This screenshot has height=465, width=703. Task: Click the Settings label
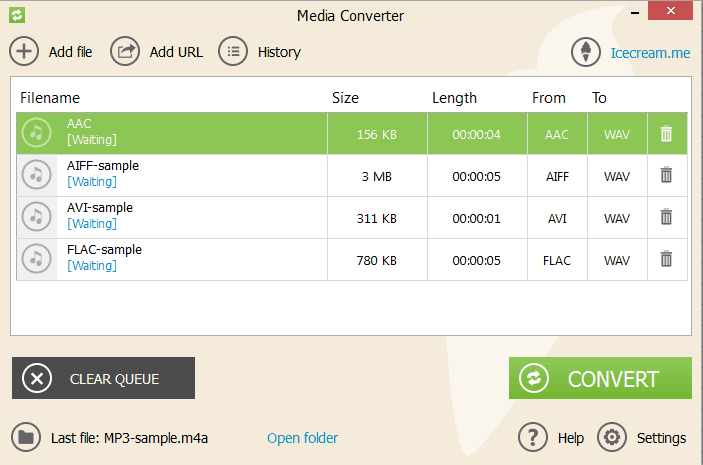click(x=661, y=438)
